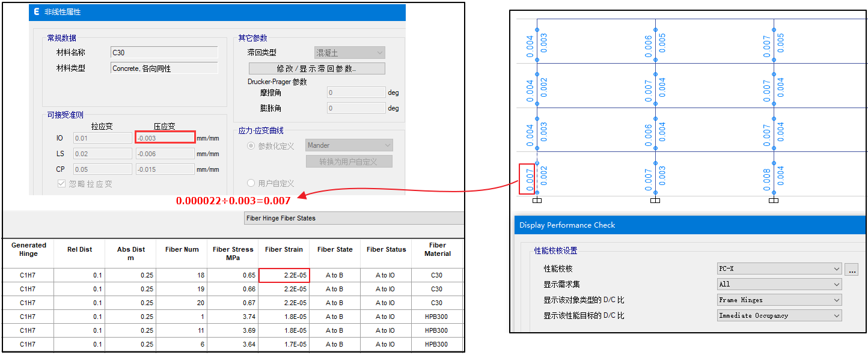This screenshot has width=868, height=355.
Task: Click the left column base support symbol
Action: [x=537, y=200]
